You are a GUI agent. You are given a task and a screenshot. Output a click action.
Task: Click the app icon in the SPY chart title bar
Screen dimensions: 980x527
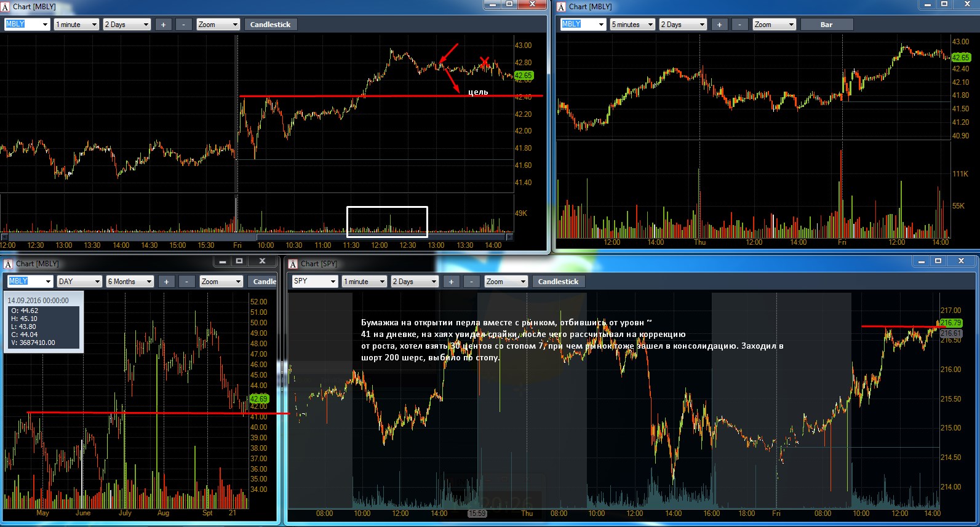[293, 264]
